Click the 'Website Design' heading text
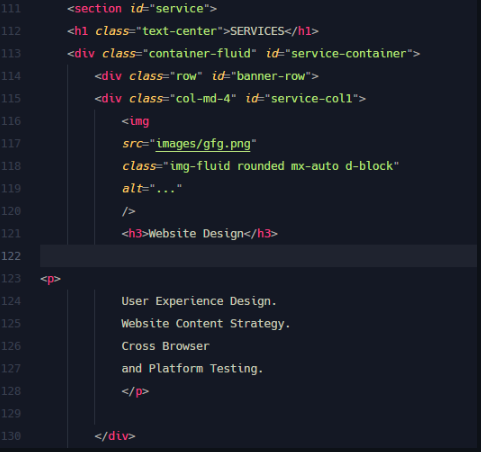Viewport: 481px width, 452px height. (x=196, y=234)
